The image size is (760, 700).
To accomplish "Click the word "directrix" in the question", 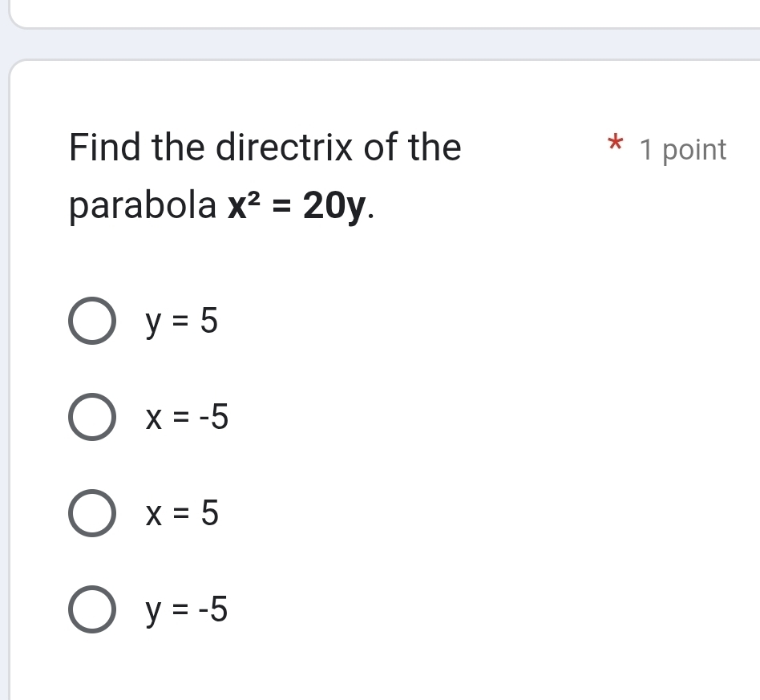I will point(285,148).
